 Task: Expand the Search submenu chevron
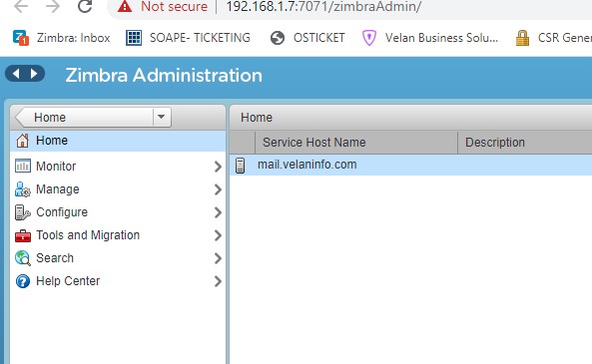coord(218,258)
